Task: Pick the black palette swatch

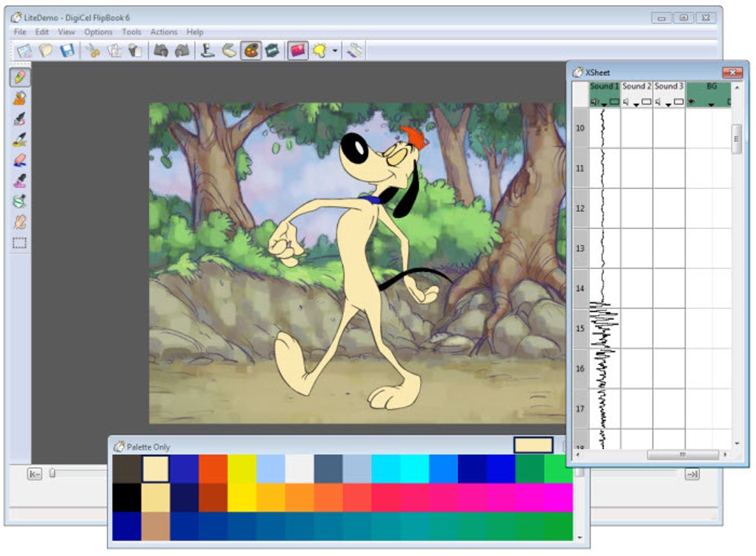Action: tap(127, 497)
